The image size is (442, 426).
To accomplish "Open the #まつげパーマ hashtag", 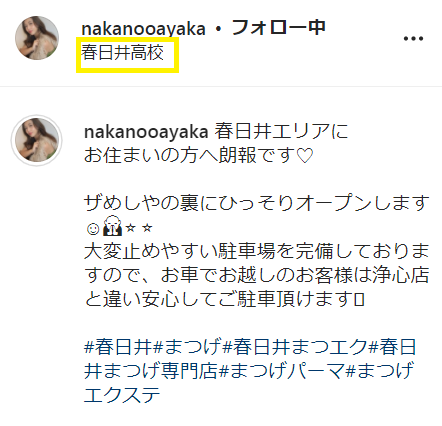I will [x=283, y=371].
